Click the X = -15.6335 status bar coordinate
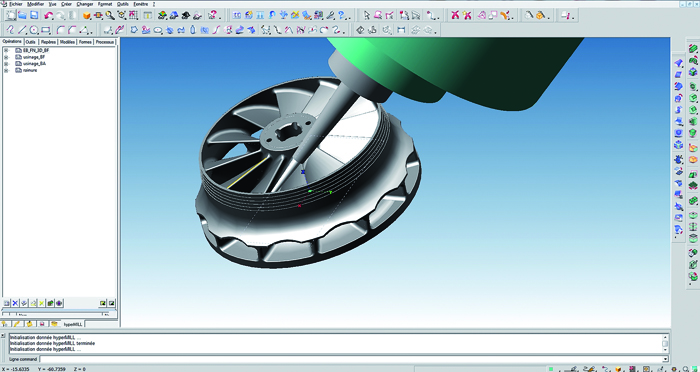Viewport: 700px width, 372px height. (16, 369)
